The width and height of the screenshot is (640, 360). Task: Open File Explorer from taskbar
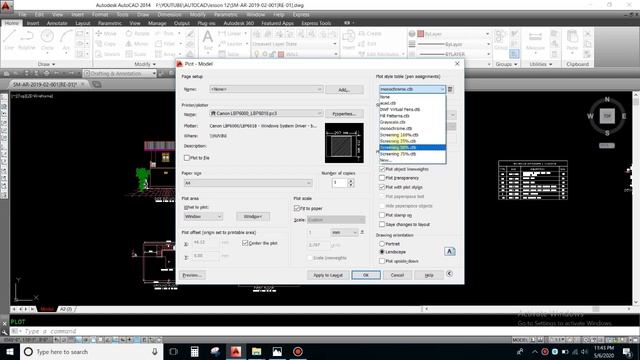pyautogui.click(x=256, y=351)
